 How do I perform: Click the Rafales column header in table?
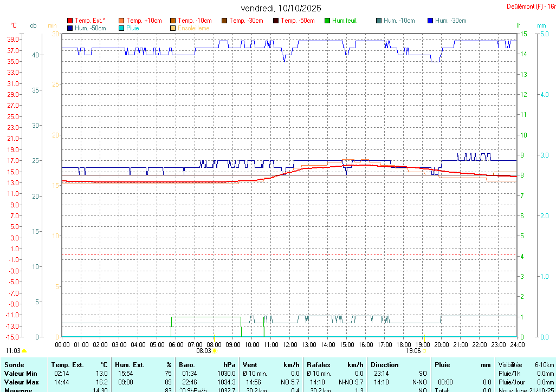coord(318,365)
